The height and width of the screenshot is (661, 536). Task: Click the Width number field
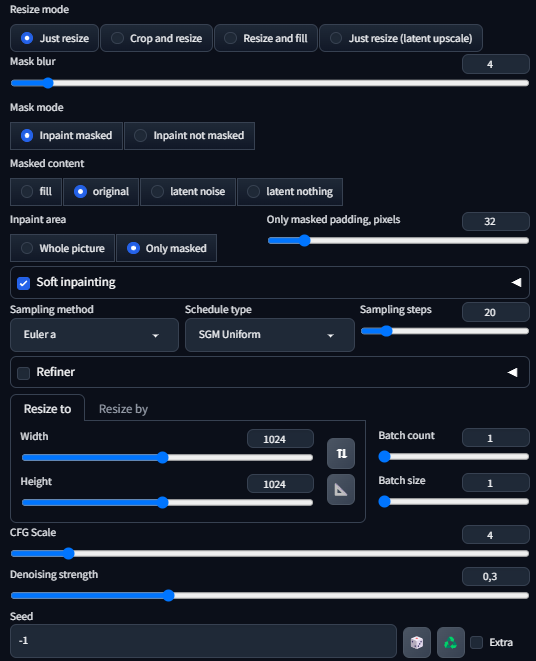coord(280,439)
